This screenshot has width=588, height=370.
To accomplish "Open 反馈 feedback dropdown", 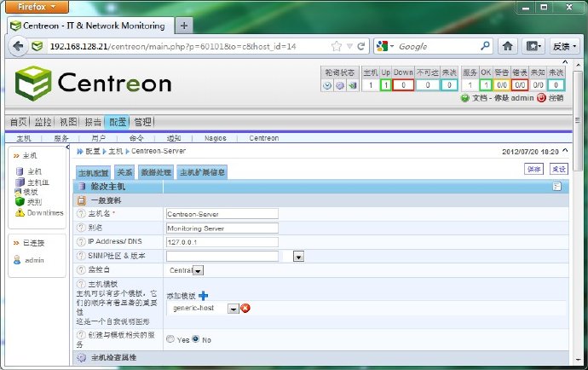I will tap(563, 46).
